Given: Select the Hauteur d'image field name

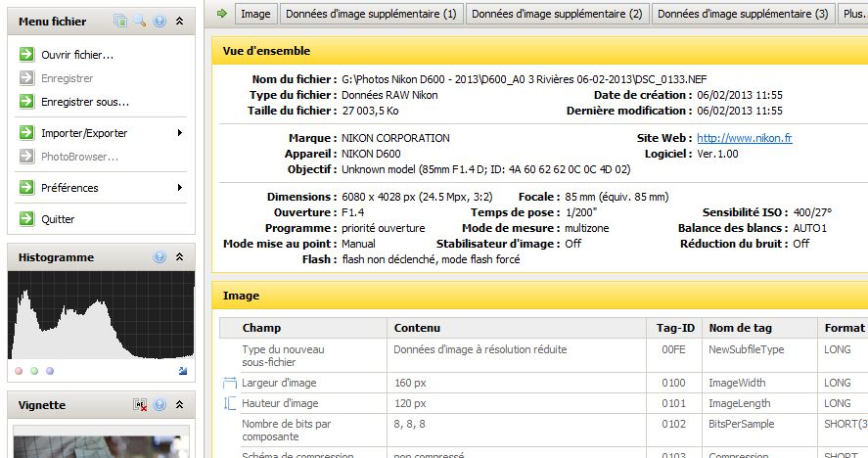Looking at the screenshot, I should coord(280,403).
